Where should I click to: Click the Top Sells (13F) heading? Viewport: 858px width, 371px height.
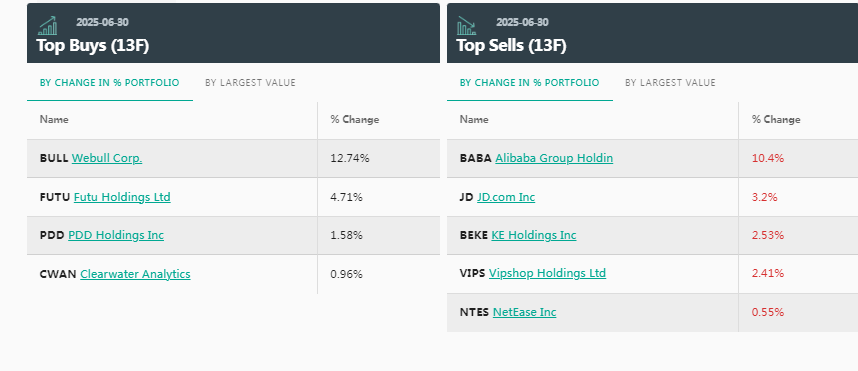pos(511,45)
